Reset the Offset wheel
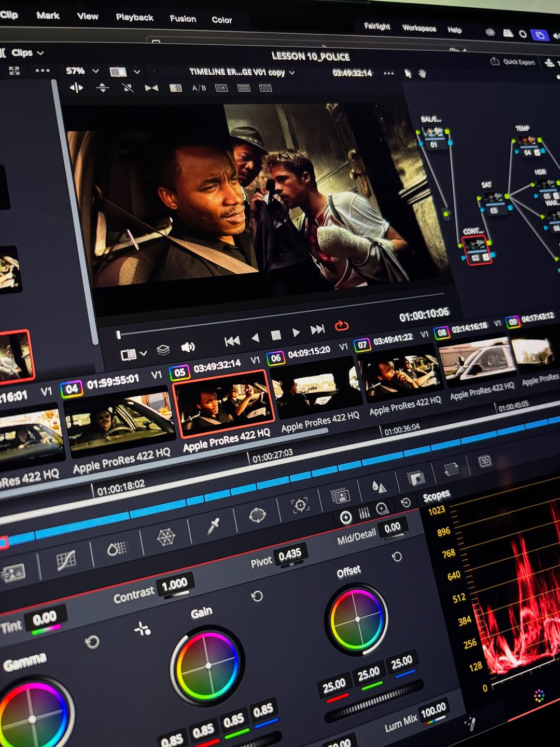Screen dimensions: 560x747 pyautogui.click(x=397, y=557)
